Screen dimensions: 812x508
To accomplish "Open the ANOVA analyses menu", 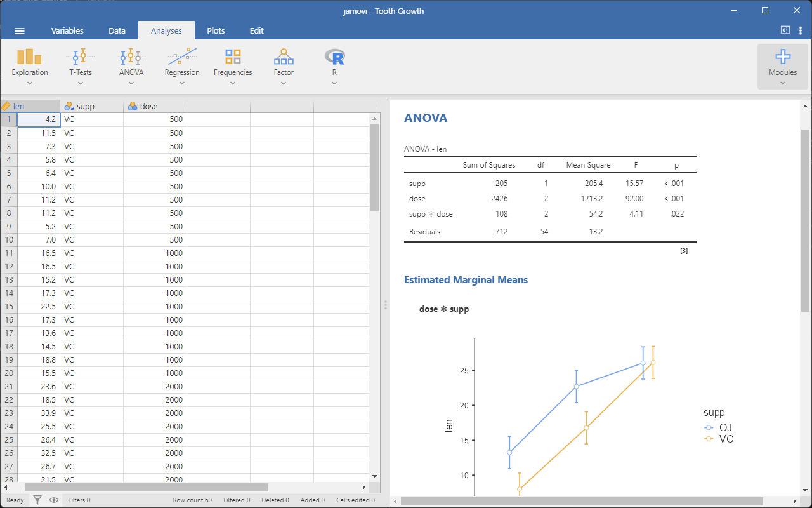I will [131, 67].
